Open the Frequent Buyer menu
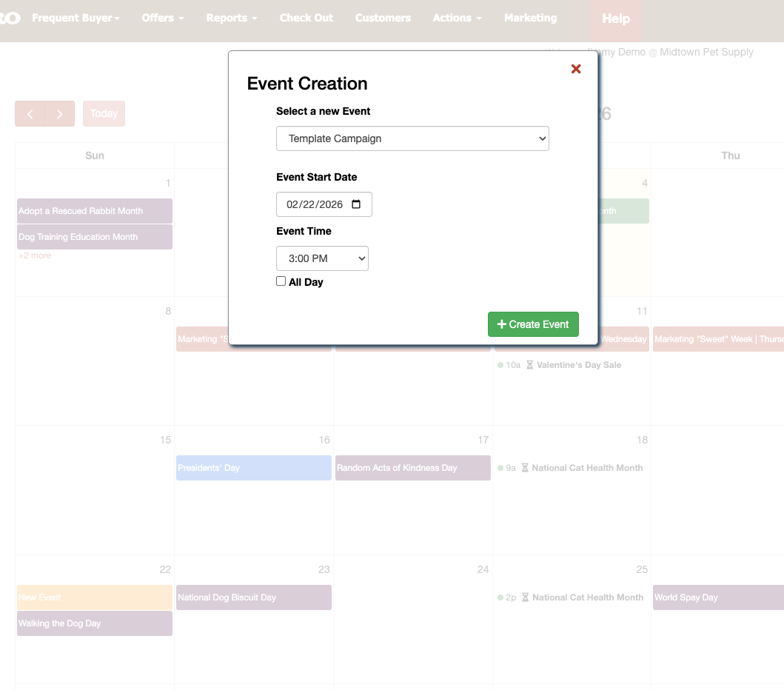 pyautogui.click(x=76, y=18)
